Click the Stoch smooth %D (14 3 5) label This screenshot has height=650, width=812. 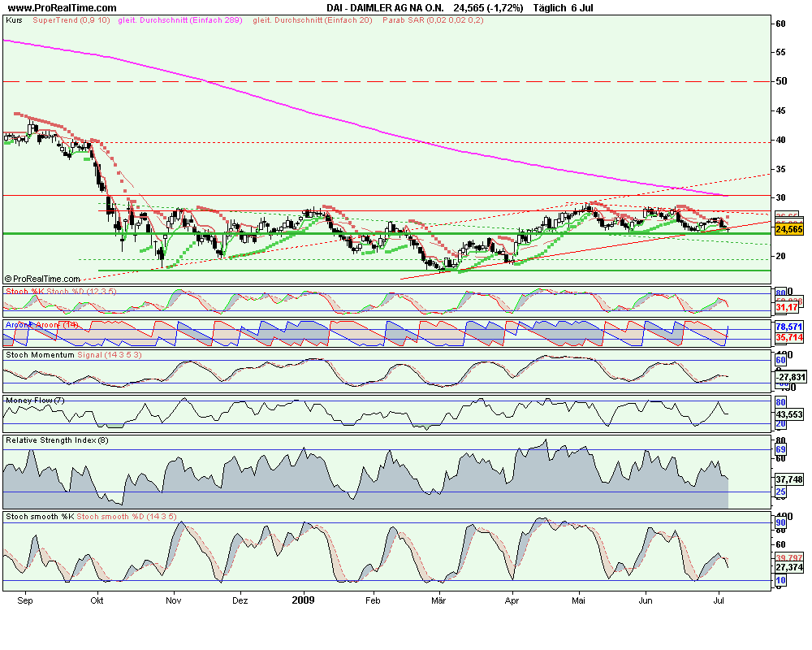coord(127,517)
